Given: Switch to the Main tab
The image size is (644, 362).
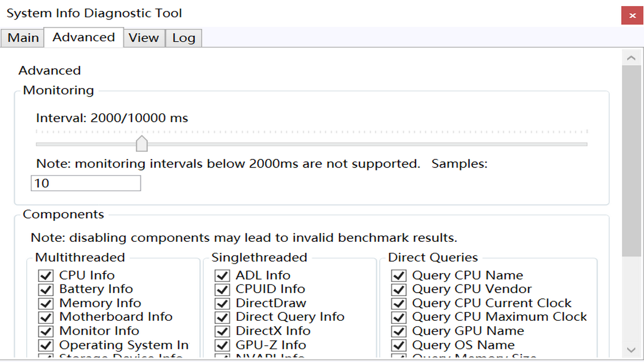Looking at the screenshot, I should coord(23,38).
